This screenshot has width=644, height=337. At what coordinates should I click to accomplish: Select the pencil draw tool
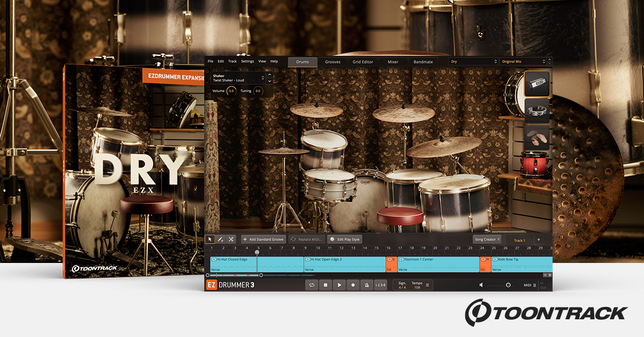coord(221,239)
